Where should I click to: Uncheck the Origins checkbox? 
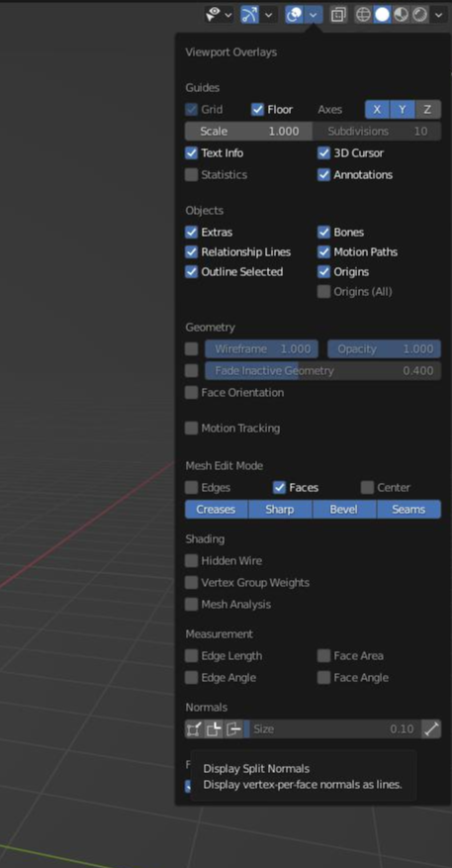pos(323,272)
